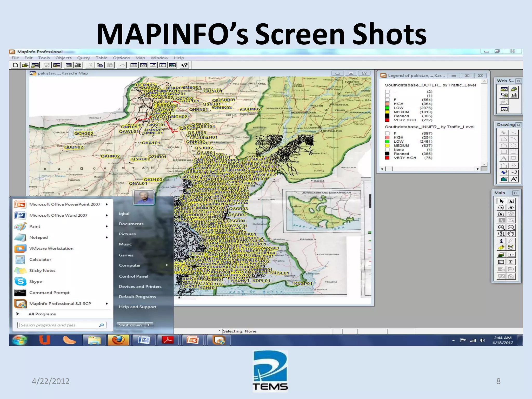Click the New Table toolbar icon
The height and width of the screenshot is (399, 532).
point(15,65)
